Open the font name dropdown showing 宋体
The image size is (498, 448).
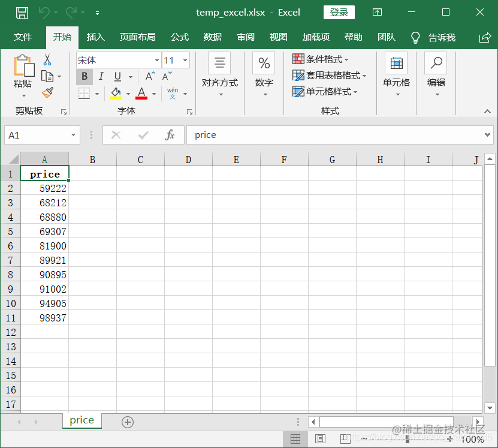[x=156, y=60]
